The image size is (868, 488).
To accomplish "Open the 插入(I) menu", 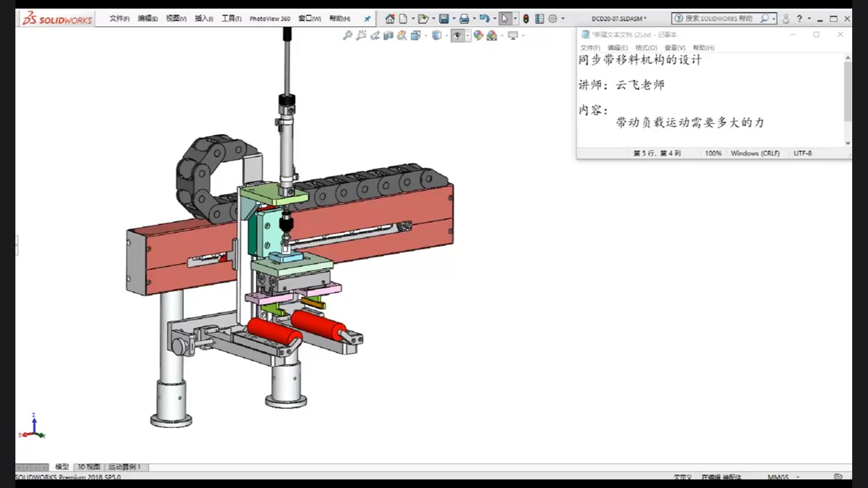I will pos(204,19).
